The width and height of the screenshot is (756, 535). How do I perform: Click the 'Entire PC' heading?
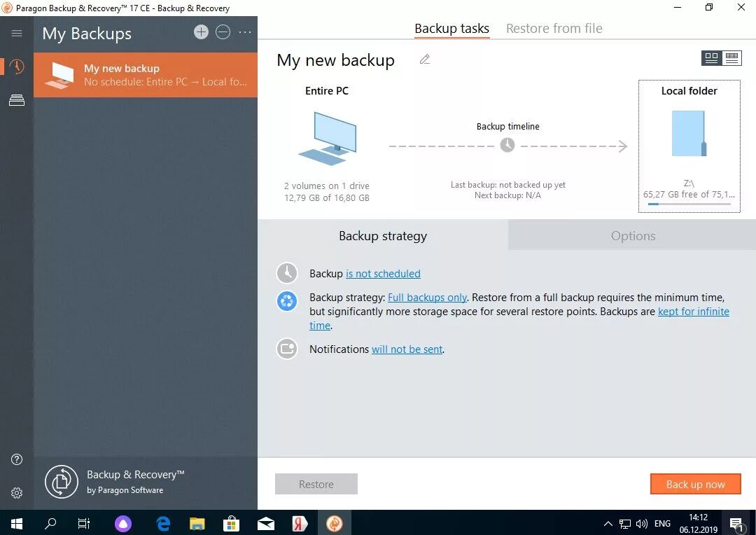327,91
